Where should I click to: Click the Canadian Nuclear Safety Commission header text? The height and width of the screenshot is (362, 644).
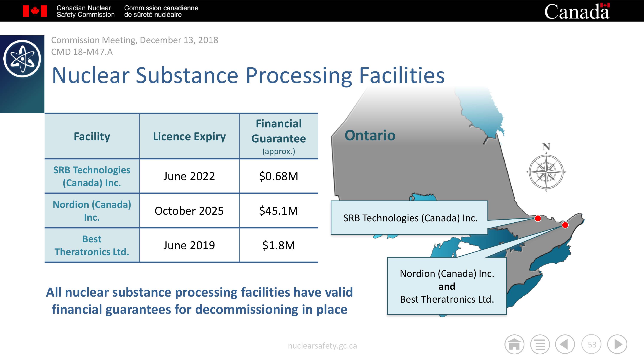click(x=85, y=11)
